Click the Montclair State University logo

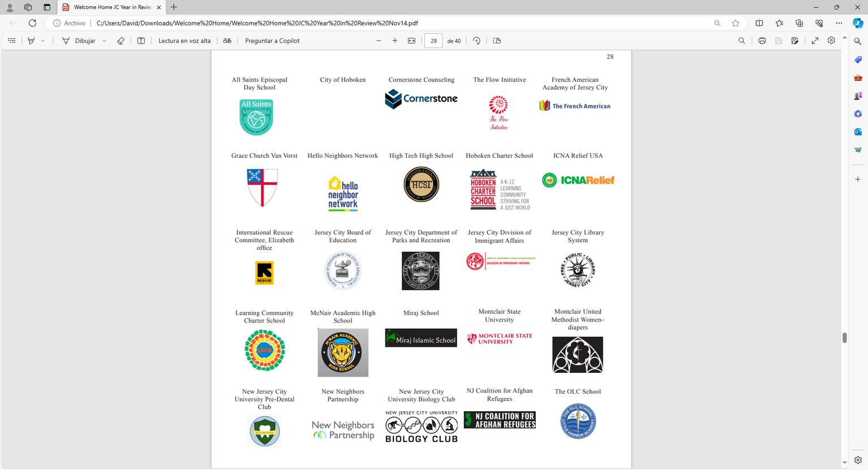click(500, 339)
